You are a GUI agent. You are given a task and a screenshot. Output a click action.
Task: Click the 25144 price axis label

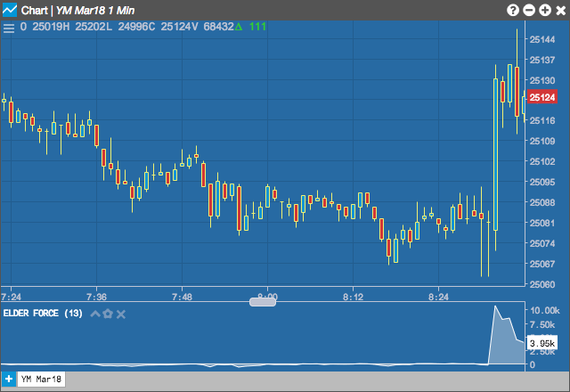point(542,39)
